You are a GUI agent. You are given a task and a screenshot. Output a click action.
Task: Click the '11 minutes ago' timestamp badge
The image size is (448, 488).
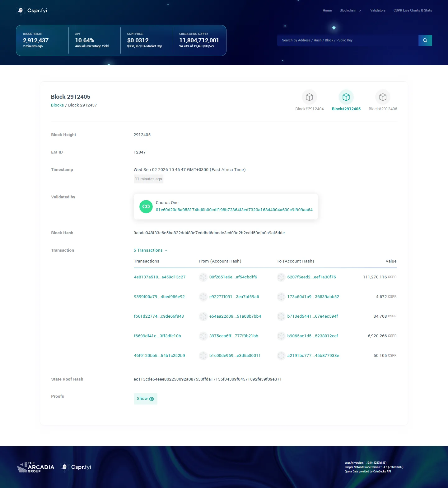[x=148, y=179]
